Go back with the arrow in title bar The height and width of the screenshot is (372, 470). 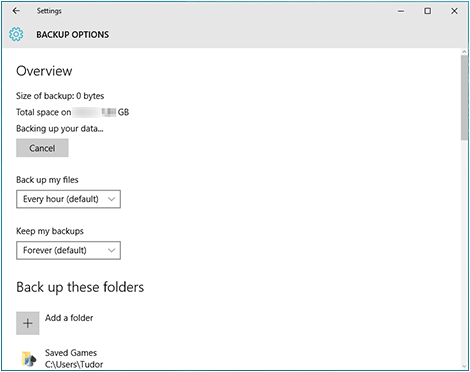pyautogui.click(x=16, y=11)
